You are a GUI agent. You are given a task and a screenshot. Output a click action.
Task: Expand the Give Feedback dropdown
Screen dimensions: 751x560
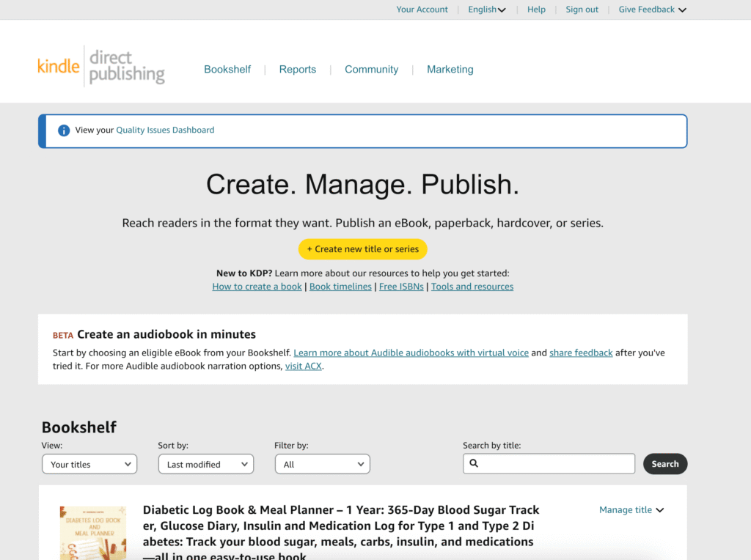[652, 10]
